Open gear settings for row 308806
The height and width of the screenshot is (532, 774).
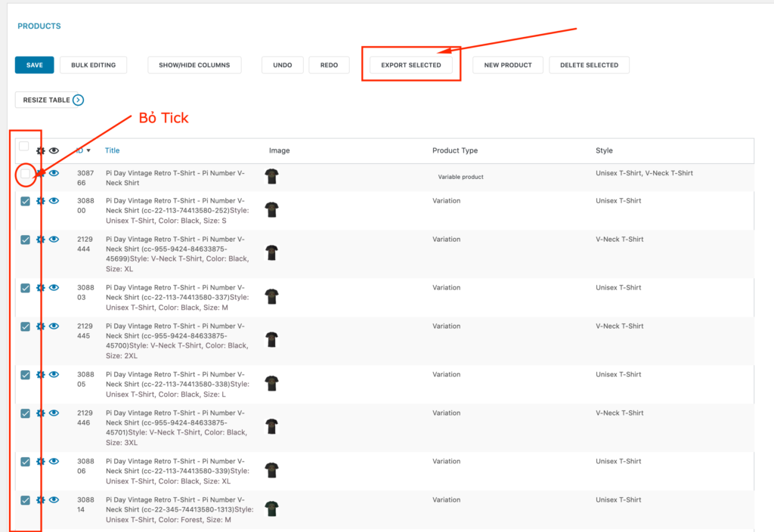click(x=41, y=462)
